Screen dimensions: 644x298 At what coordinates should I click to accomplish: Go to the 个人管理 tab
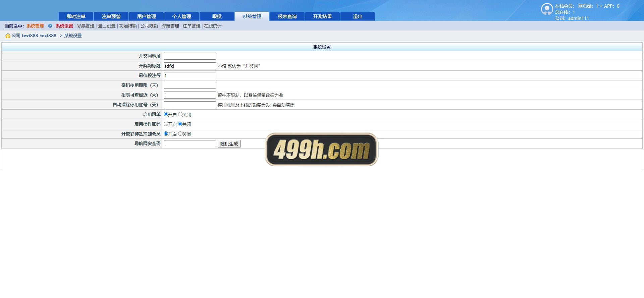pyautogui.click(x=181, y=16)
